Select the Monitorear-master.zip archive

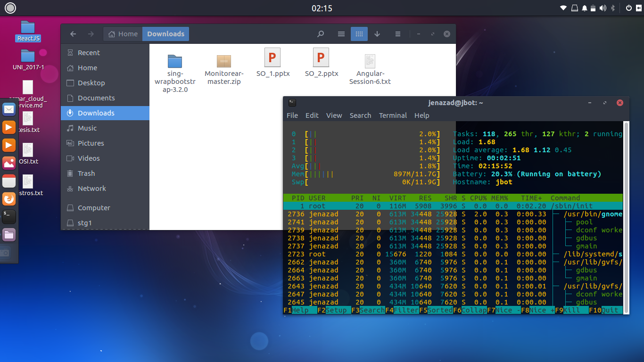pyautogui.click(x=223, y=69)
